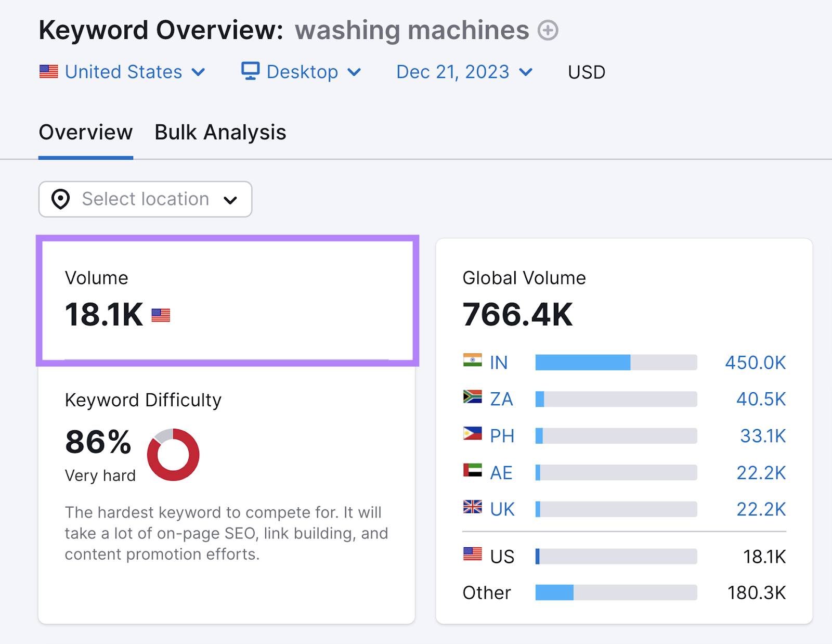The height and width of the screenshot is (644, 832).
Task: Expand the Select location dropdown
Action: click(x=231, y=199)
